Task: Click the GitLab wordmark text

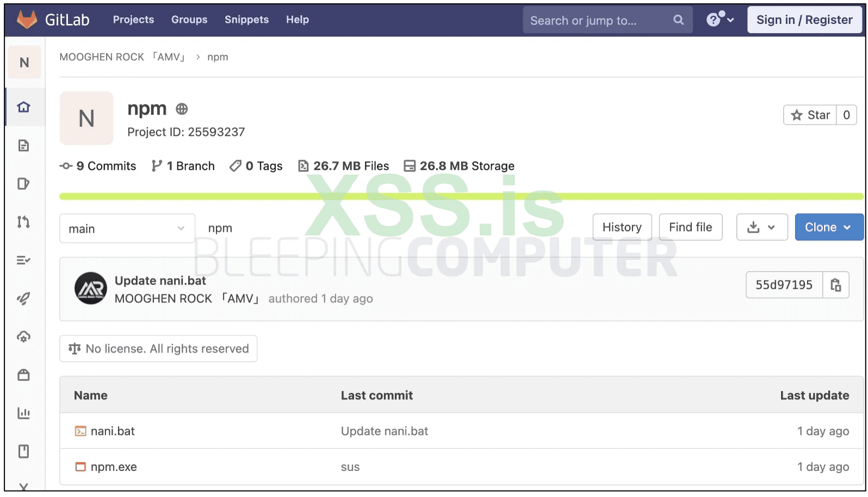Action: 67,20
